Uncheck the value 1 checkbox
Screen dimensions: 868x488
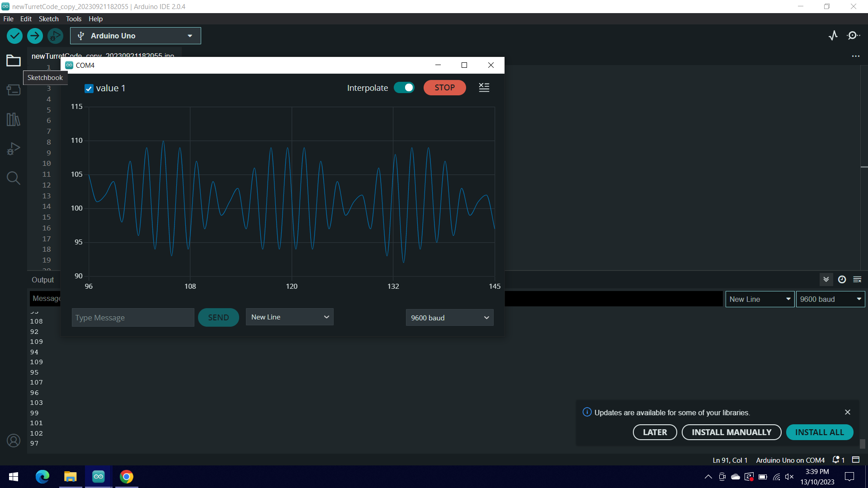tap(89, 89)
